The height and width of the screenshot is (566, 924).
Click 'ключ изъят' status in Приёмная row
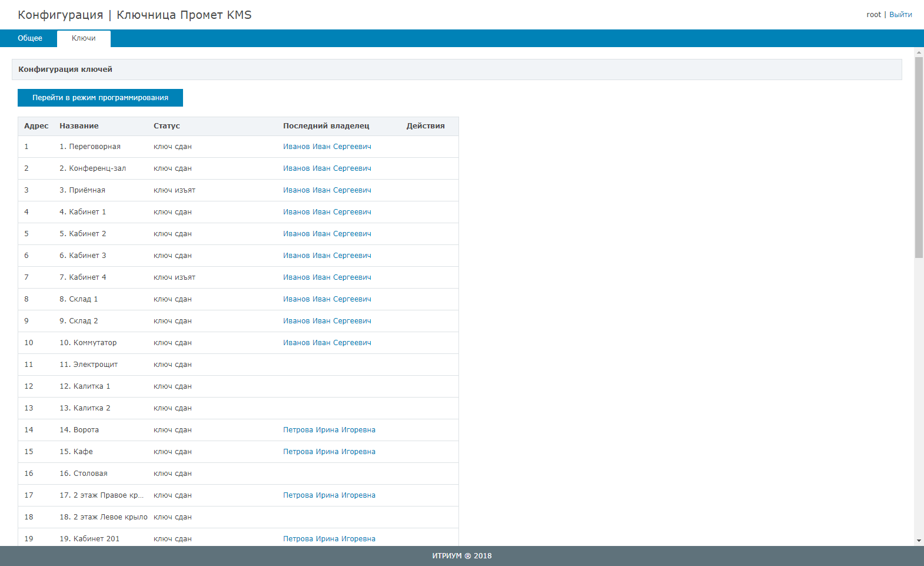click(174, 190)
